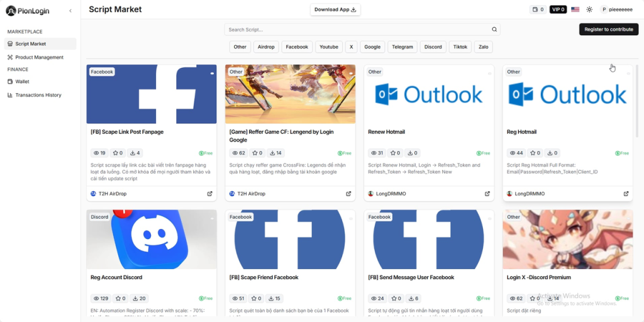Go to Product Management in sidebar
Viewport: 644px width, 322px height.
click(39, 57)
